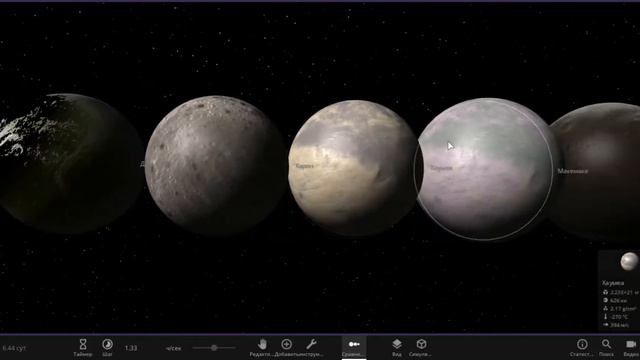Image resolution: width=640 pixels, height=360 pixels.
Task: Select the dark Earth-like planet with white clouds
Action: pyautogui.click(x=69, y=163)
